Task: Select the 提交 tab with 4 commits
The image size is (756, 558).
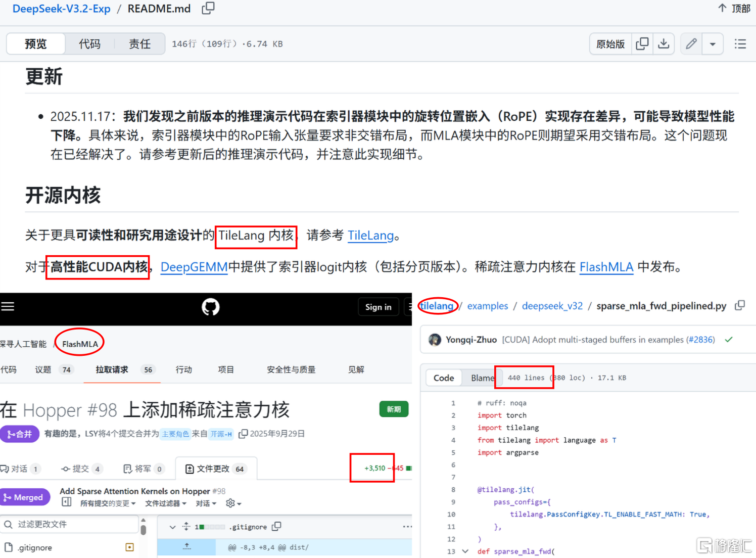Action: [x=82, y=469]
